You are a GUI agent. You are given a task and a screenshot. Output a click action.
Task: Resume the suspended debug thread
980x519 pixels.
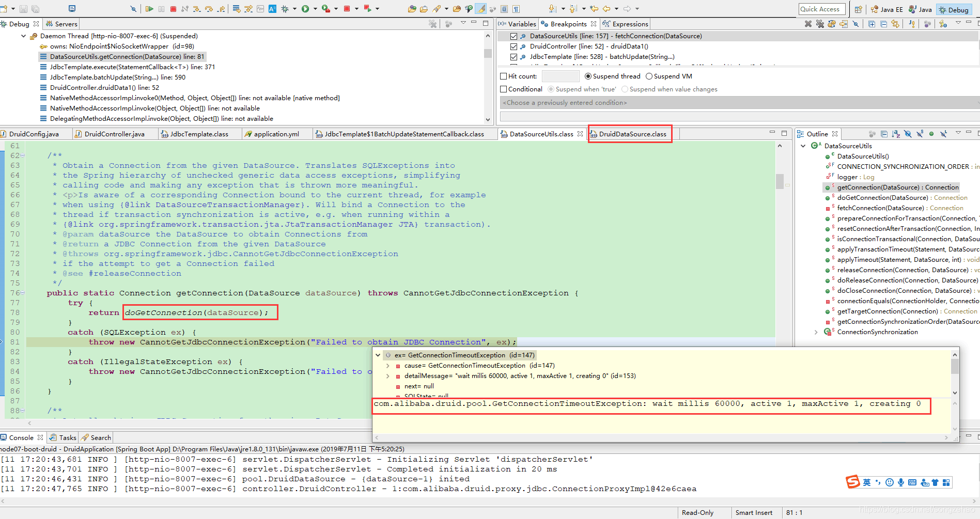[149, 9]
